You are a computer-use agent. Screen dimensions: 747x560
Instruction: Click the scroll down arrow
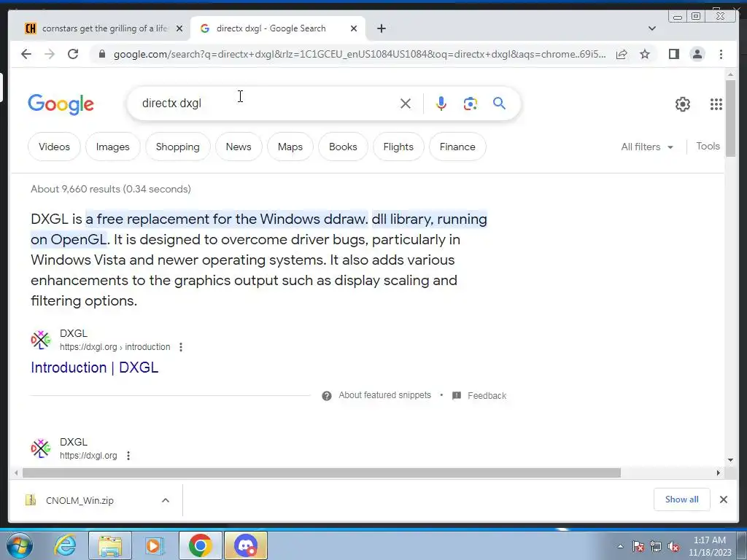point(730,460)
